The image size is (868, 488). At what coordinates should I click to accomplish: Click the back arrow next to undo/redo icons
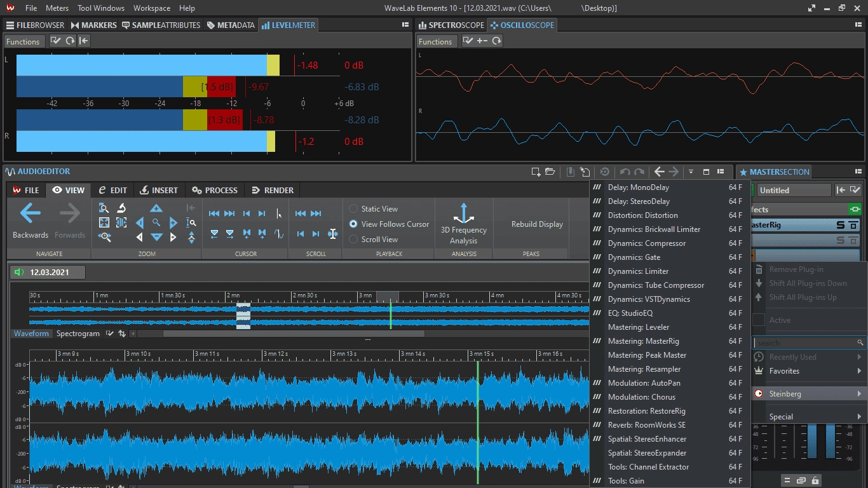point(659,172)
